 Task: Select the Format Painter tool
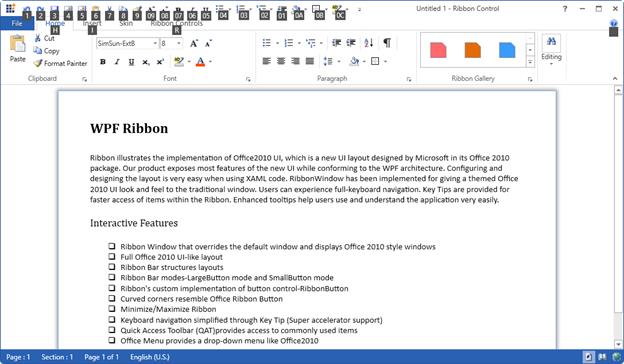point(60,63)
